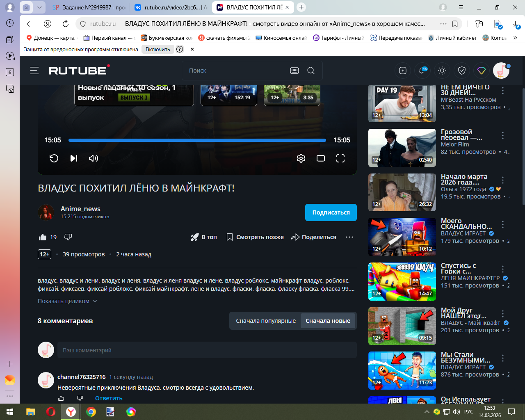Open video player settings gear
The width and height of the screenshot is (525, 420).
pos(301,158)
